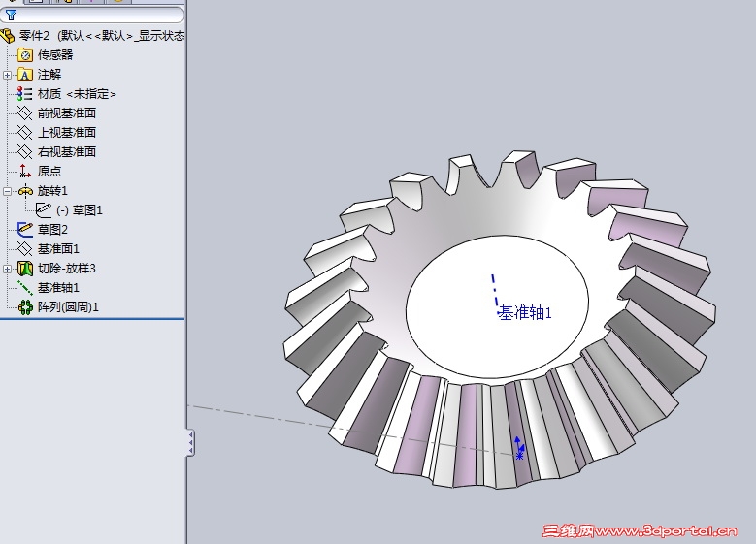Select the 阵列(圆周)1 circular pattern icon
The height and width of the screenshot is (544, 756).
pyautogui.click(x=25, y=307)
